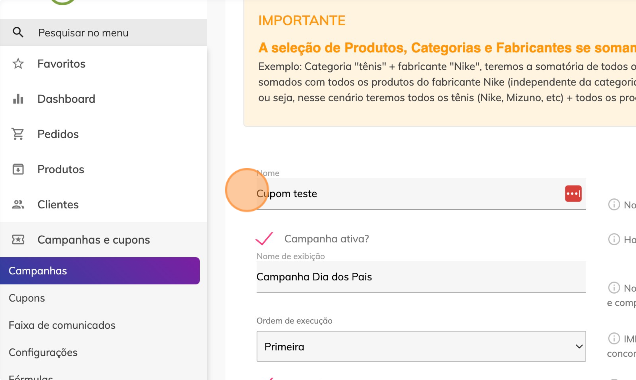
Task: Click the Produtos box icon
Action: click(x=18, y=169)
